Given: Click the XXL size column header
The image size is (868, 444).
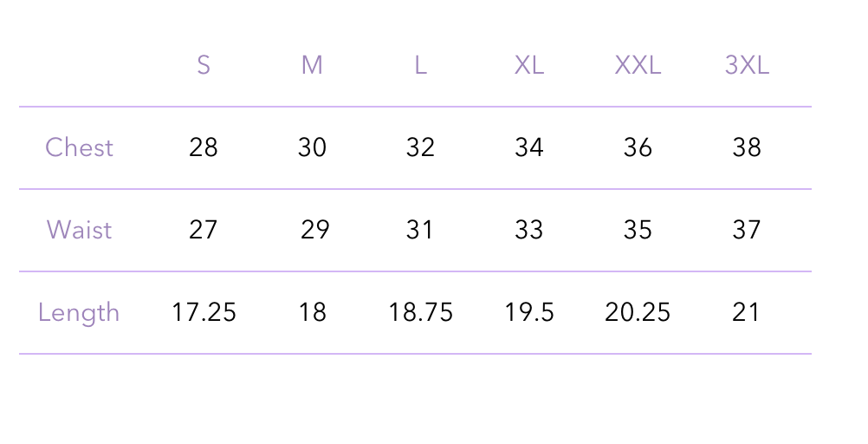Looking at the screenshot, I should pos(638,66).
